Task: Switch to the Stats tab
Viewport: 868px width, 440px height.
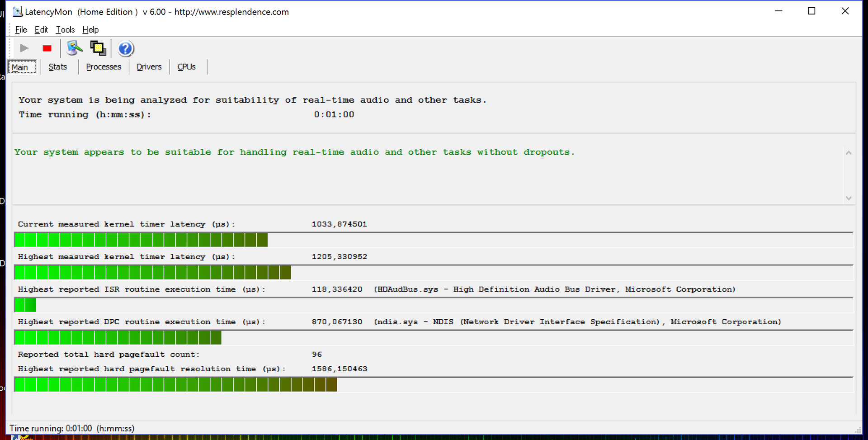Action: click(x=58, y=67)
